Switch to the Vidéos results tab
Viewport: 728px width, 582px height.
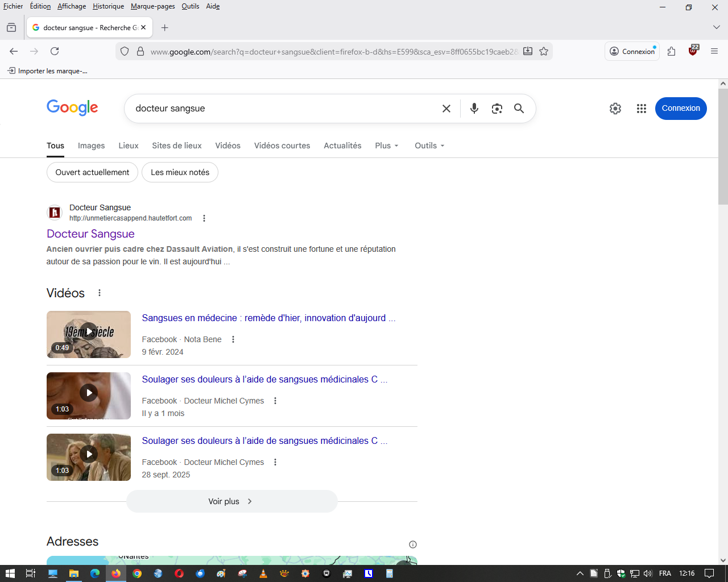coord(227,146)
